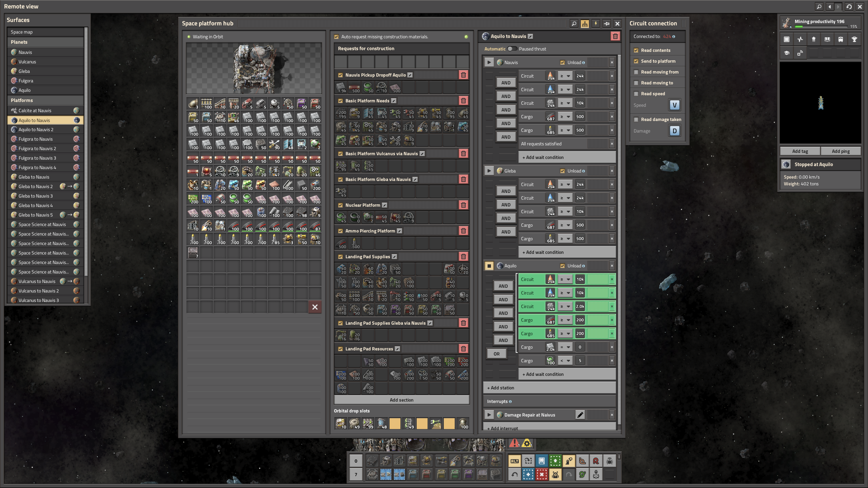This screenshot has height=488, width=868.
Task: Open search in Space platform hub header
Action: (574, 24)
